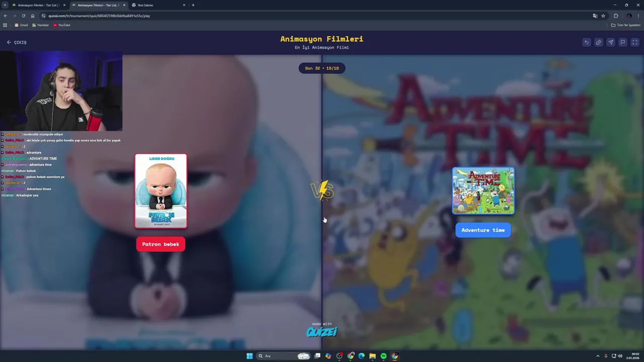The height and width of the screenshot is (362, 644).
Task: Open Microsoft Edge from taskbar
Action: [x=361, y=356]
